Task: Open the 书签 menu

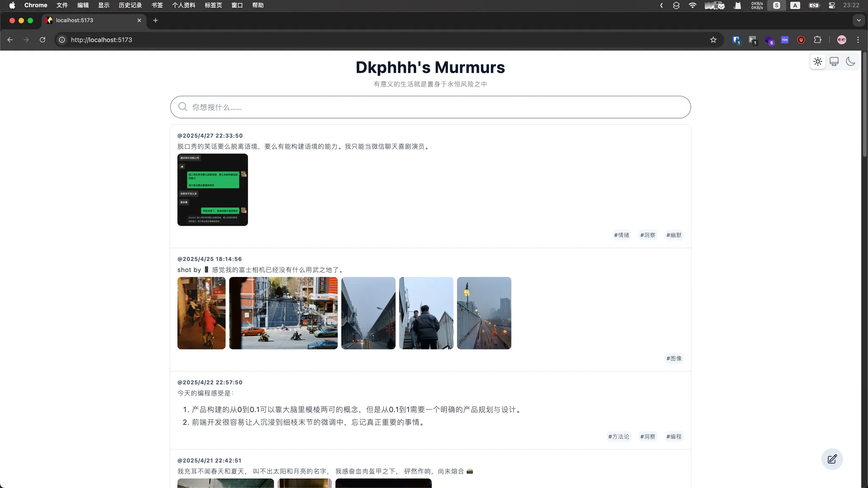Action: click(x=157, y=6)
